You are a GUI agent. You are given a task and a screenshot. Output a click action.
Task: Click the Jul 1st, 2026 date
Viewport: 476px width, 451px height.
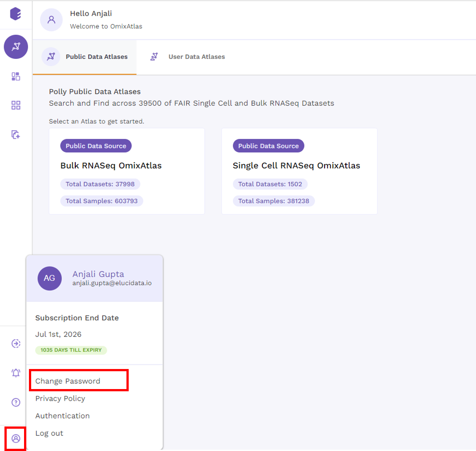pyautogui.click(x=58, y=334)
